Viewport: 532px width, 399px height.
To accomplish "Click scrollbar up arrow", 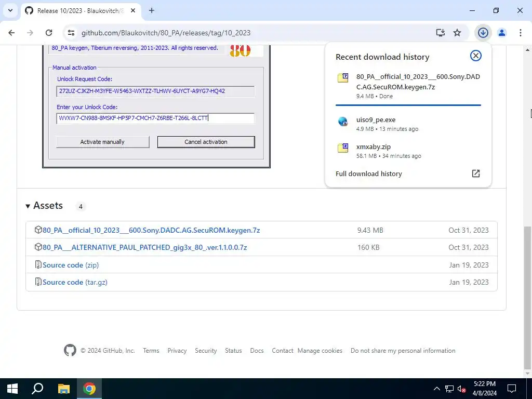I will [x=527, y=49].
